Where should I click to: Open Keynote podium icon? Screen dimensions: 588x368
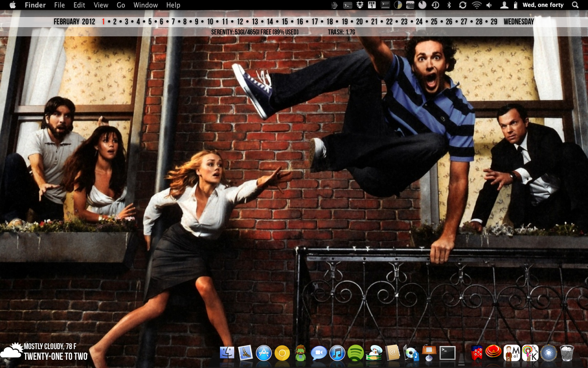[x=429, y=353]
